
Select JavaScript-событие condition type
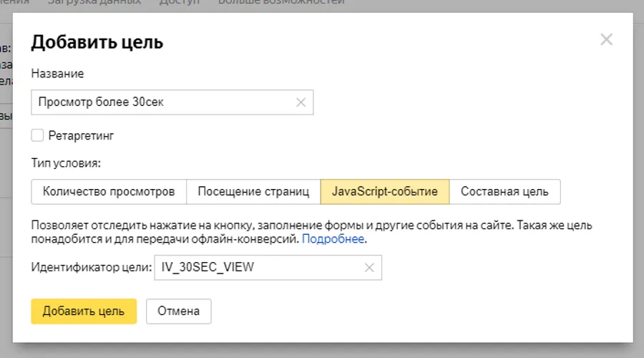coord(385,192)
